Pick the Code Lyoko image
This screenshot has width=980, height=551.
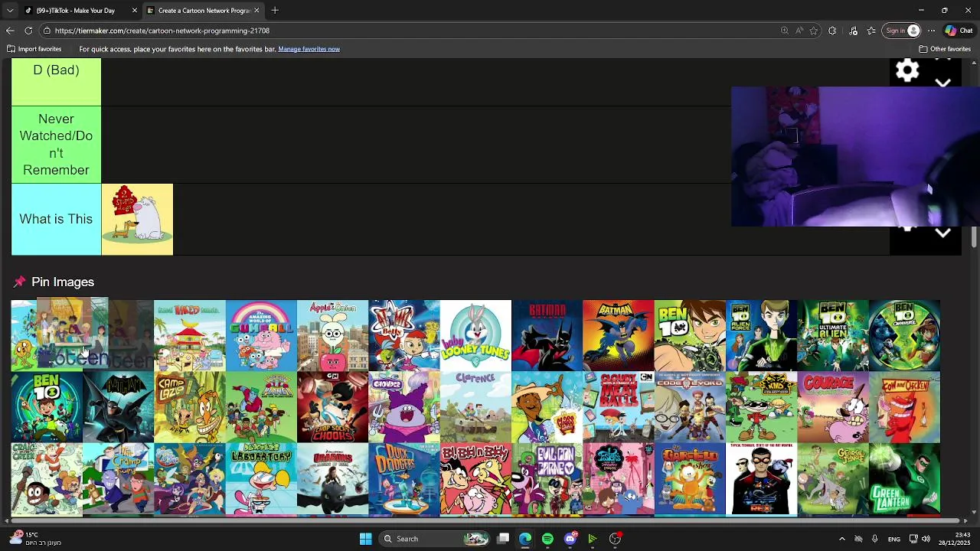click(x=690, y=407)
